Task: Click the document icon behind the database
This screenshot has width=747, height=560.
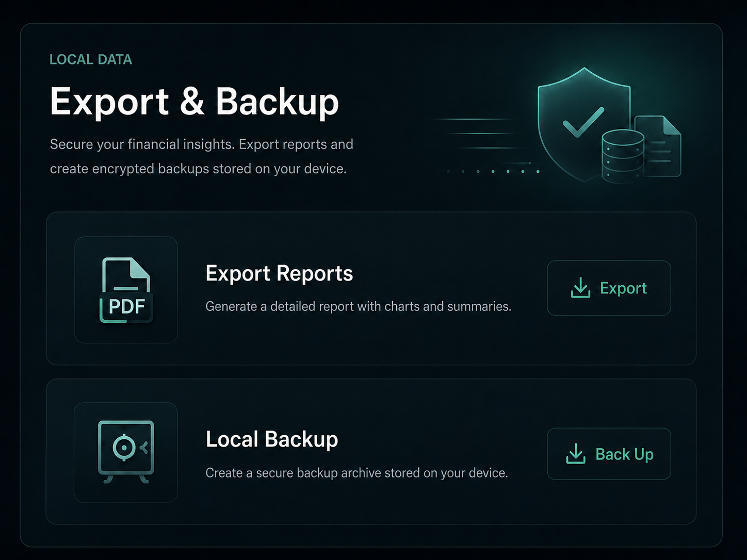Action: pos(663,146)
